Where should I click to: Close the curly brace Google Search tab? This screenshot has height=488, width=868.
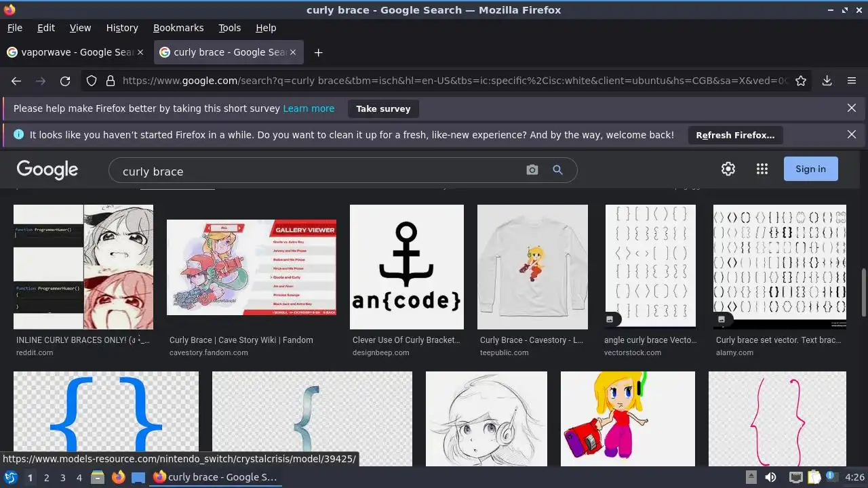tap(293, 52)
